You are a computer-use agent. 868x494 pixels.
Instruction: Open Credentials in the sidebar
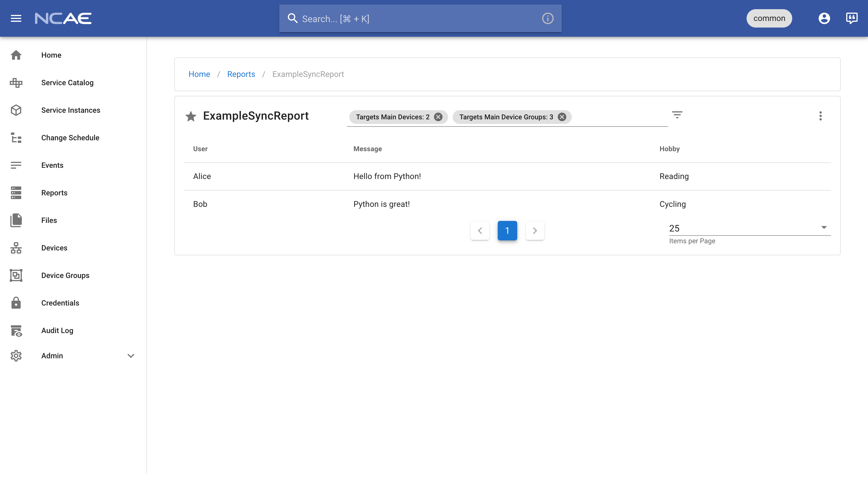click(60, 303)
